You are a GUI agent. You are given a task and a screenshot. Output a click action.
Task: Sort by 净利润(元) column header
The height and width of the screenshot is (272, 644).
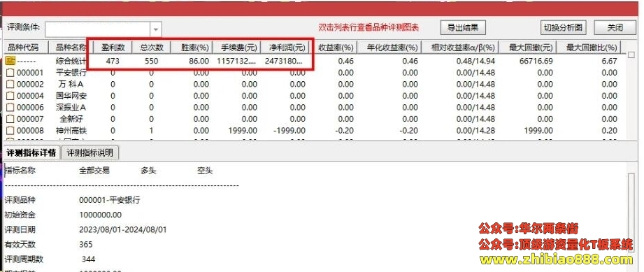pyautogui.click(x=284, y=48)
